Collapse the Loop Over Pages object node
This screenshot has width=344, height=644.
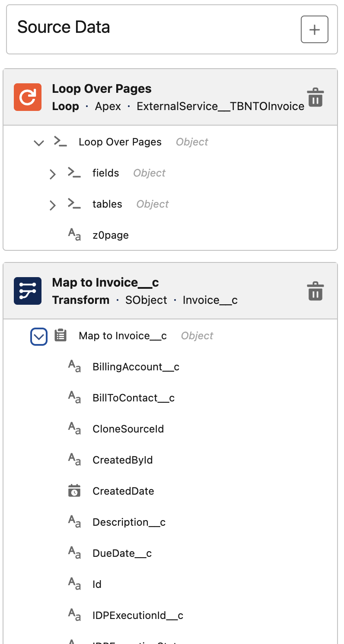[39, 142]
